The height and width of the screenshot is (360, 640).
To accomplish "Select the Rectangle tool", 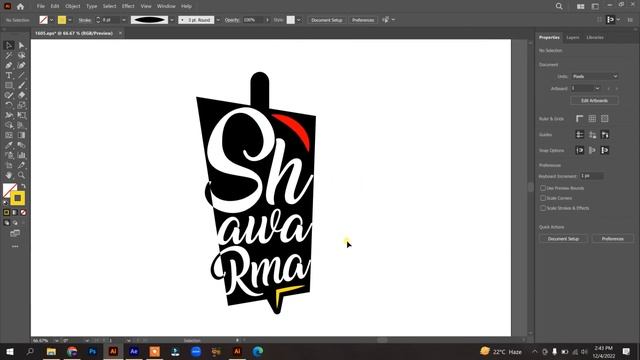I will [x=9, y=85].
